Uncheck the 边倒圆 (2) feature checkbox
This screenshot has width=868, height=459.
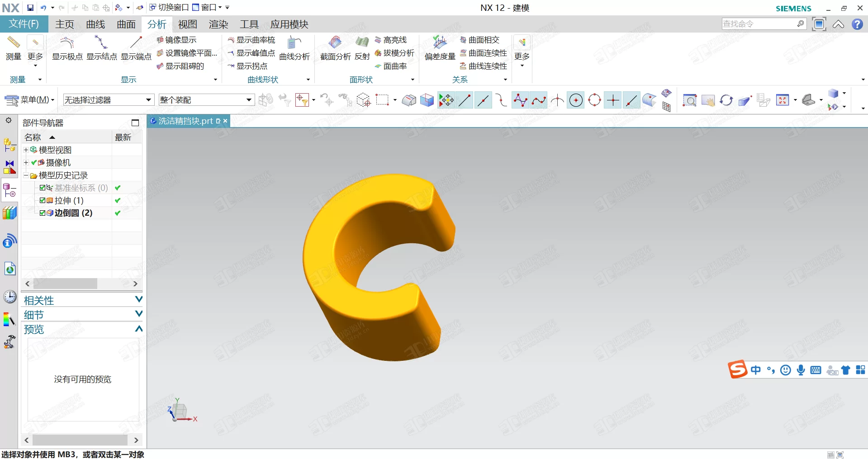[x=43, y=213]
